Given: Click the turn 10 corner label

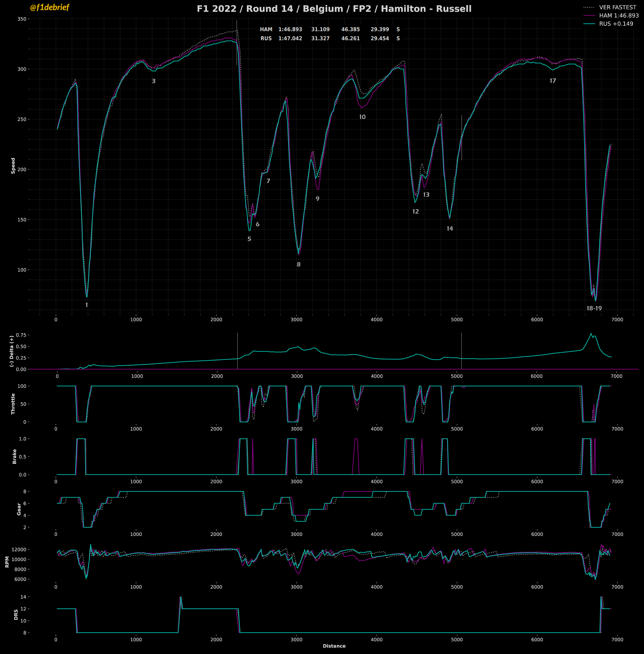Looking at the screenshot, I should 362,117.
